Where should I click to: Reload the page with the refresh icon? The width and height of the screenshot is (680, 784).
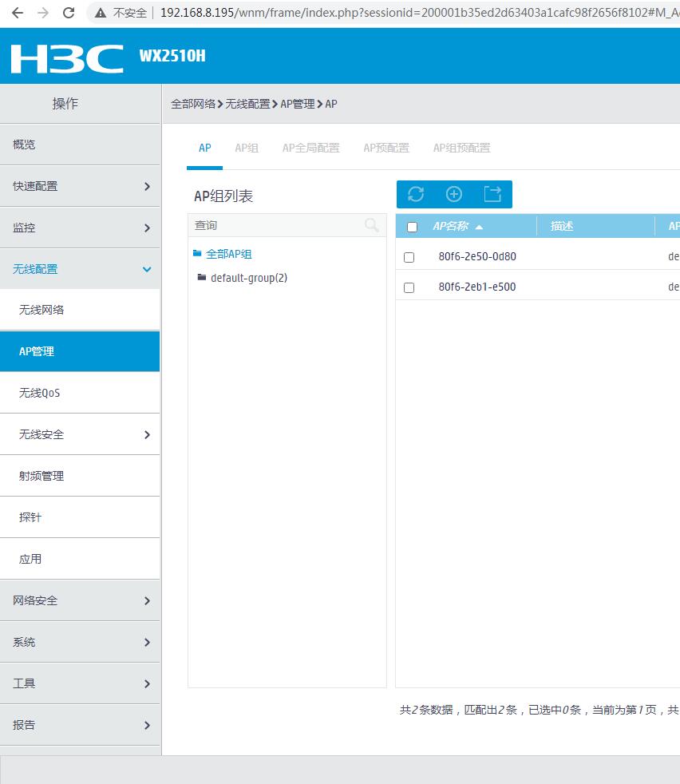(x=69, y=13)
